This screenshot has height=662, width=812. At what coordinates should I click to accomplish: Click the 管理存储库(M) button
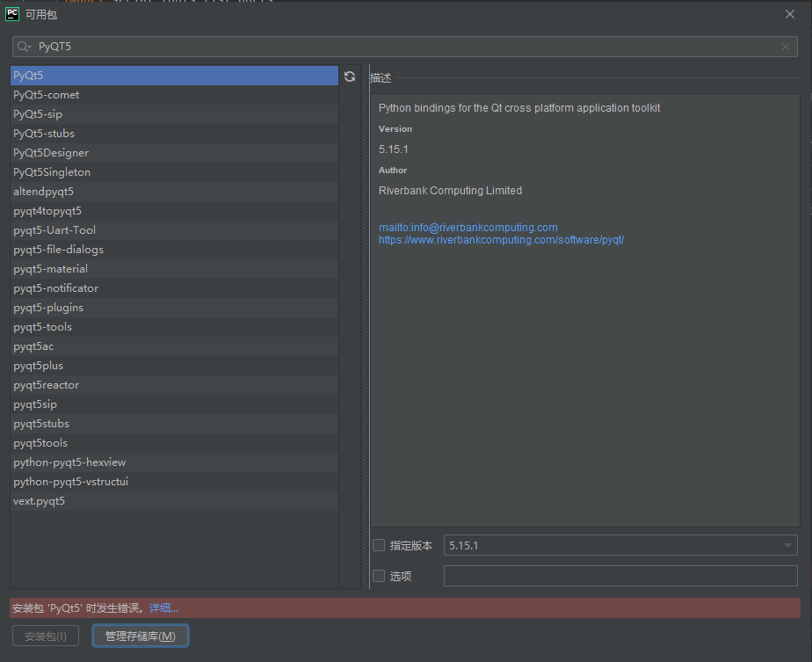pyautogui.click(x=140, y=635)
